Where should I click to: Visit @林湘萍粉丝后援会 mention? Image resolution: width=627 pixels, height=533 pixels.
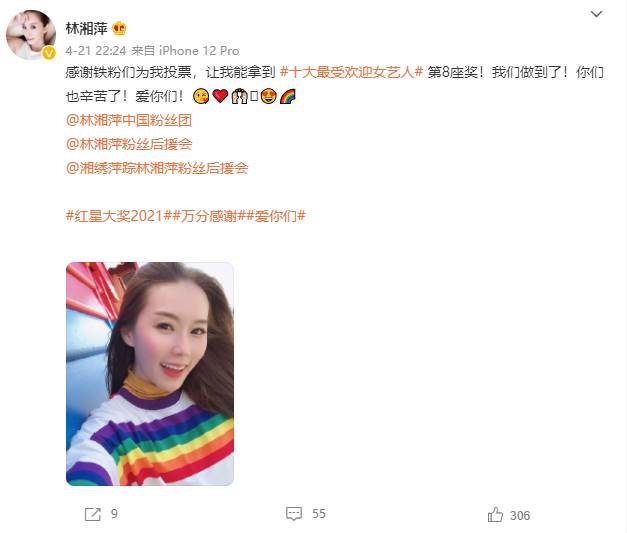tap(129, 144)
